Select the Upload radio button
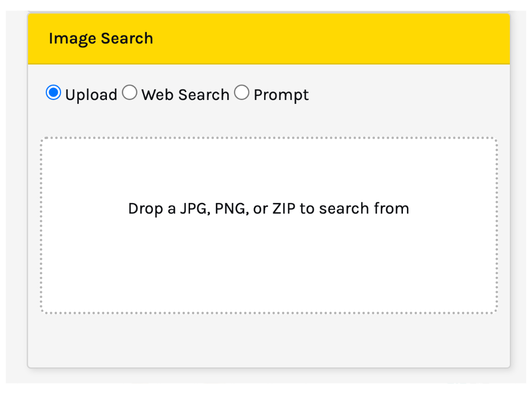Viewport: 532px width, 394px height. tap(53, 93)
